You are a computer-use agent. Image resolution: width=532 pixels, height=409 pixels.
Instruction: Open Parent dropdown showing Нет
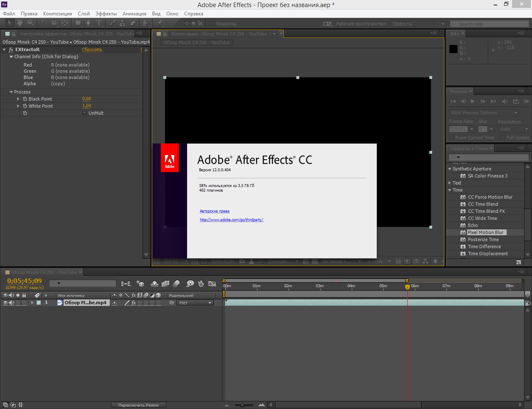pyautogui.click(x=196, y=303)
